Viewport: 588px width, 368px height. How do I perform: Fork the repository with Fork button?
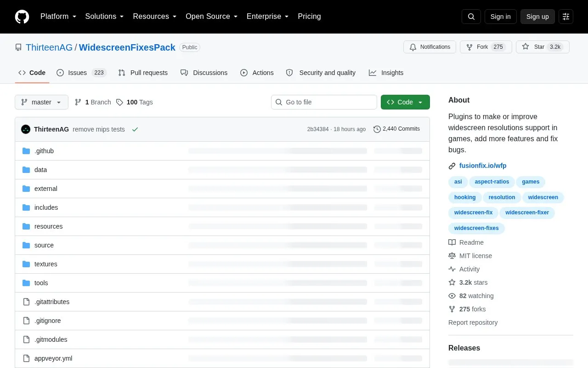pyautogui.click(x=486, y=47)
